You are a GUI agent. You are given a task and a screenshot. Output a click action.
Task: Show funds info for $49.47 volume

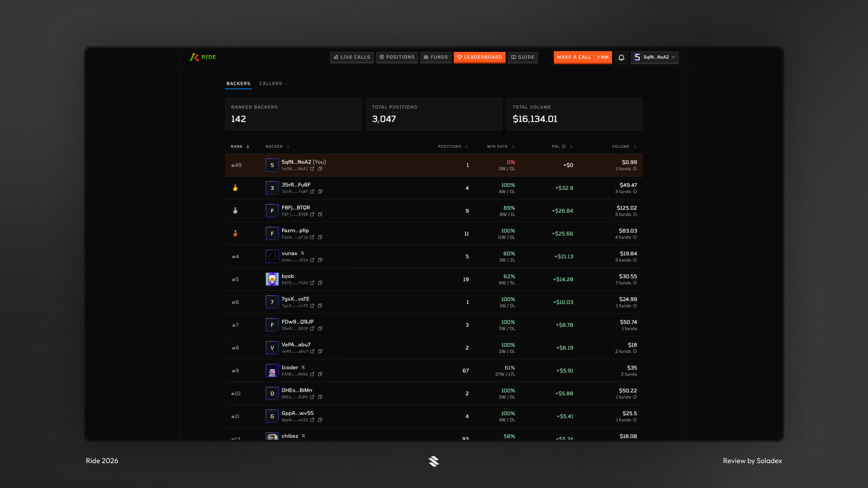click(635, 192)
